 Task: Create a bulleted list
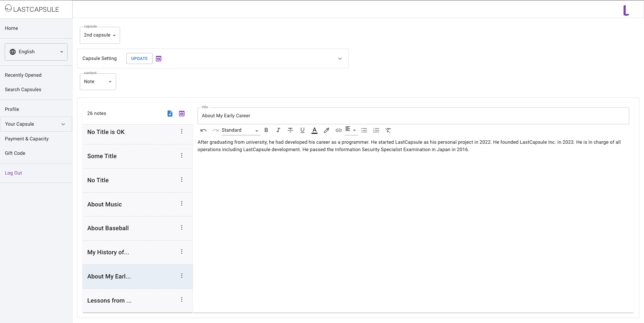point(364,130)
